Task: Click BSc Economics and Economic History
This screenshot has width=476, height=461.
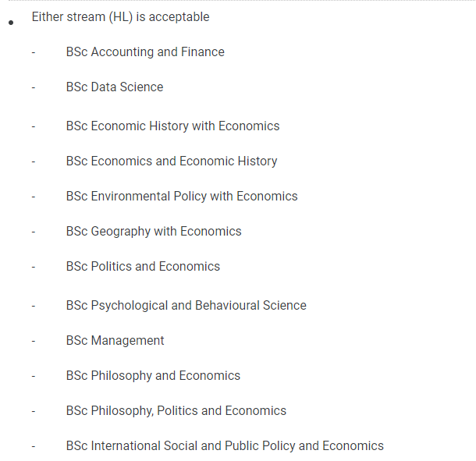Action: click(172, 161)
